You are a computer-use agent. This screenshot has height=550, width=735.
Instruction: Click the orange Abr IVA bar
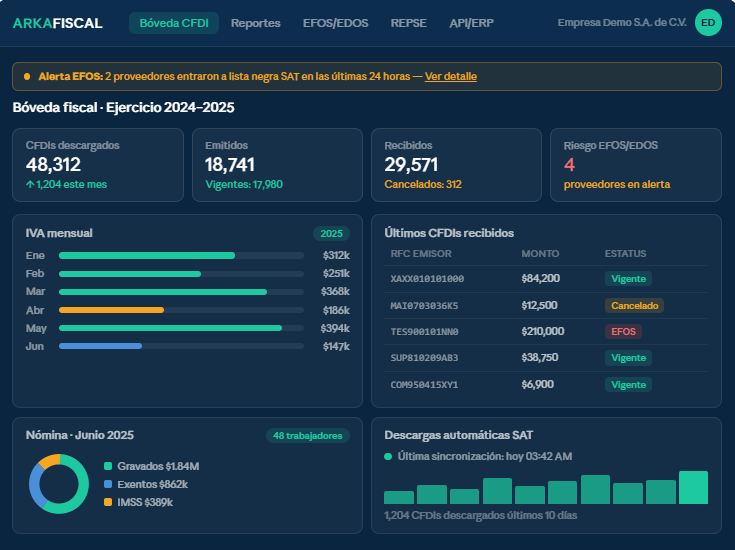point(112,310)
